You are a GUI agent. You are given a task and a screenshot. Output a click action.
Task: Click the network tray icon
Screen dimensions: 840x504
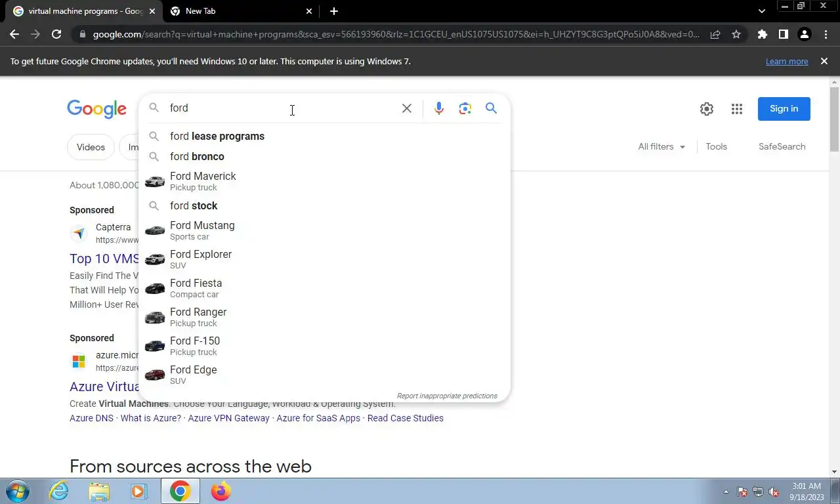(x=758, y=492)
